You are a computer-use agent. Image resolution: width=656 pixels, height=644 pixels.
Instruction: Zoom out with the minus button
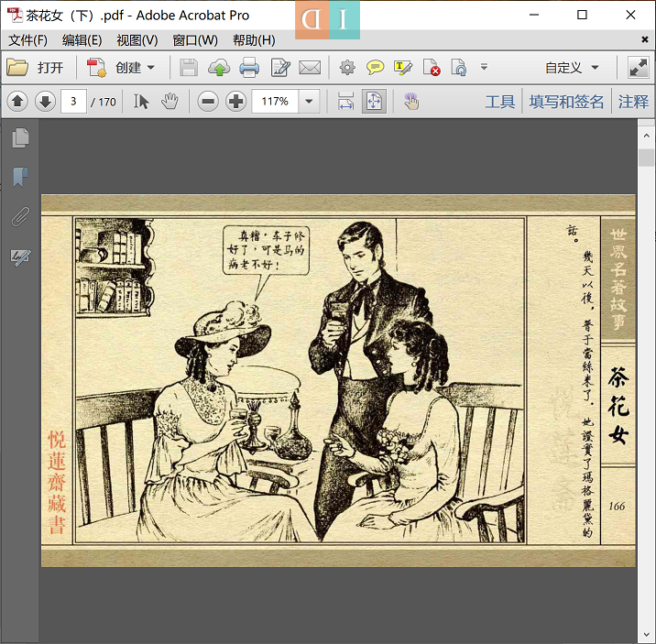208,101
